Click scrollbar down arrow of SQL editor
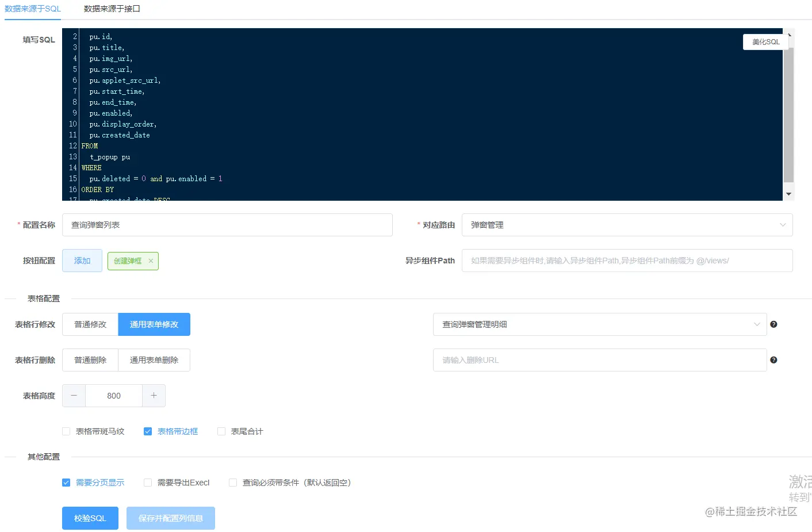 788,194
